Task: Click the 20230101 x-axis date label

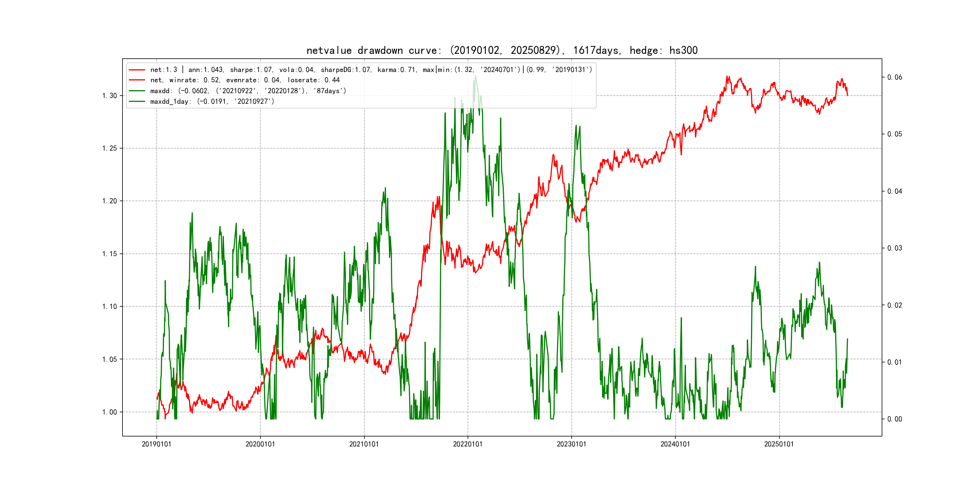Action: pyautogui.click(x=571, y=444)
